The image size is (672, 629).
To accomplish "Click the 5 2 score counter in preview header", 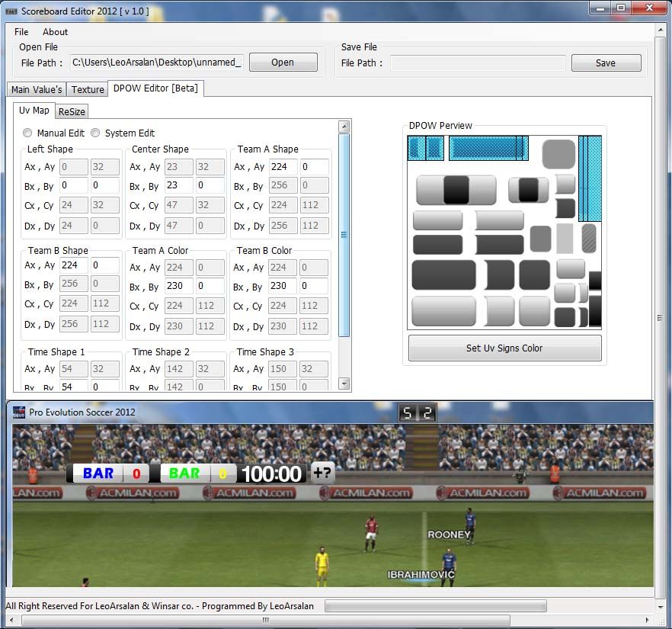I will pyautogui.click(x=418, y=413).
